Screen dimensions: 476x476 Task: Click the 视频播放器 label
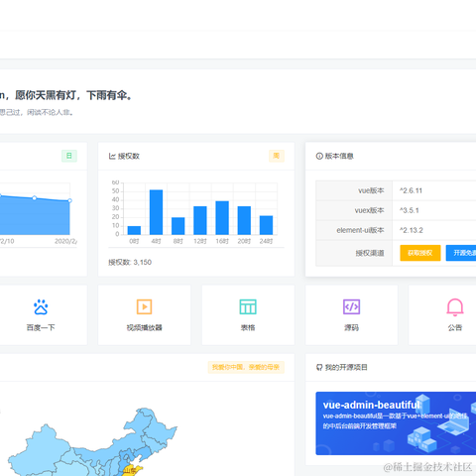pos(144,327)
